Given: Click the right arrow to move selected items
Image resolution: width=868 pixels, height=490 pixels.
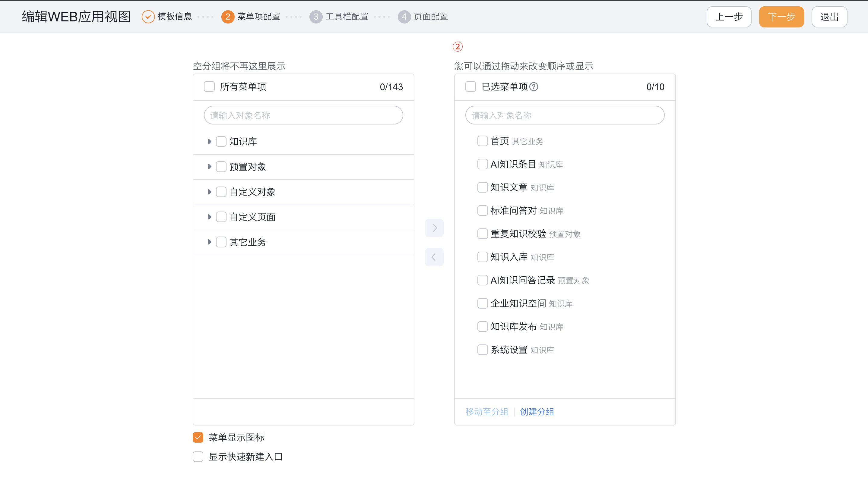Looking at the screenshot, I should pos(434,228).
